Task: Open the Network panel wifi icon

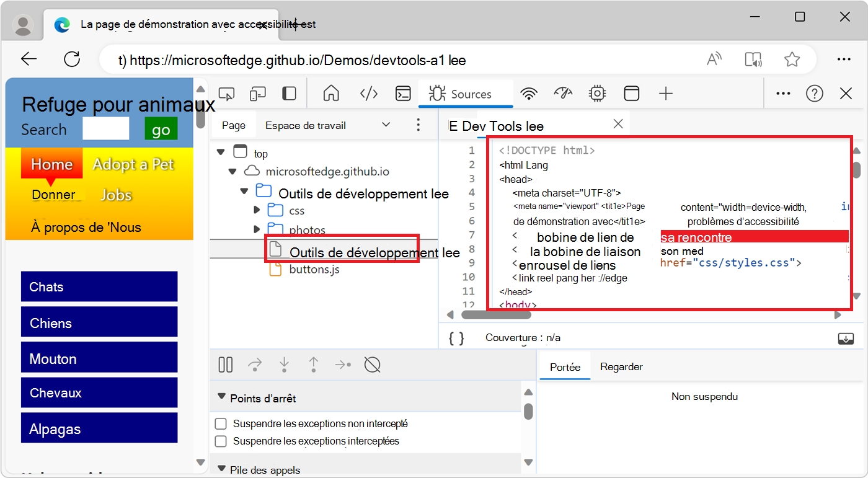Action: (529, 92)
